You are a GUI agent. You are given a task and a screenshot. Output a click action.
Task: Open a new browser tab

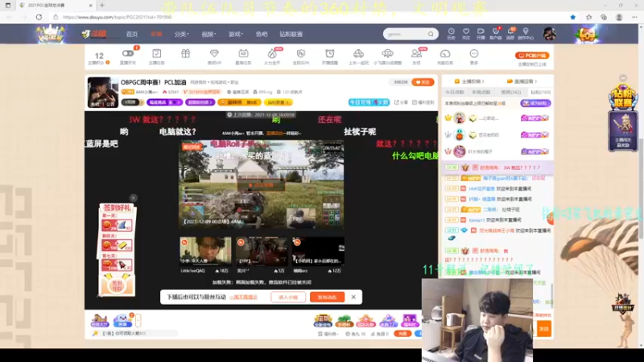click(102, 6)
